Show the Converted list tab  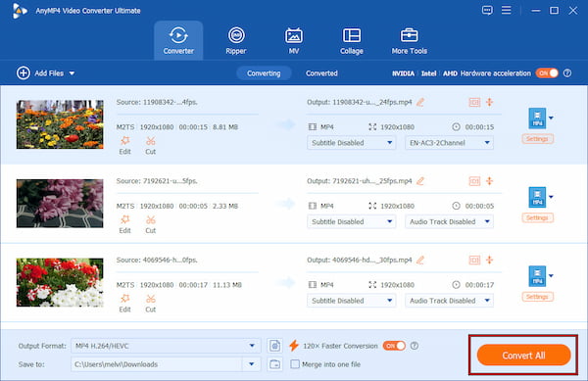[x=321, y=73]
